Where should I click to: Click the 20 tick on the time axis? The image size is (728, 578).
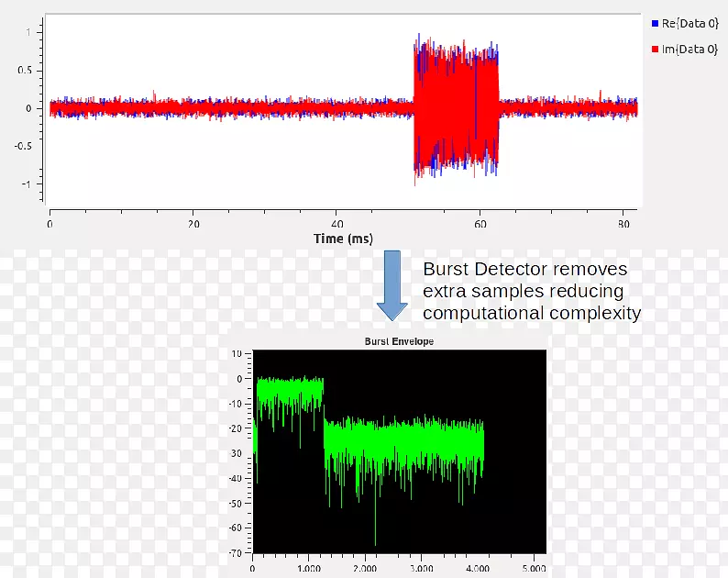(x=193, y=223)
